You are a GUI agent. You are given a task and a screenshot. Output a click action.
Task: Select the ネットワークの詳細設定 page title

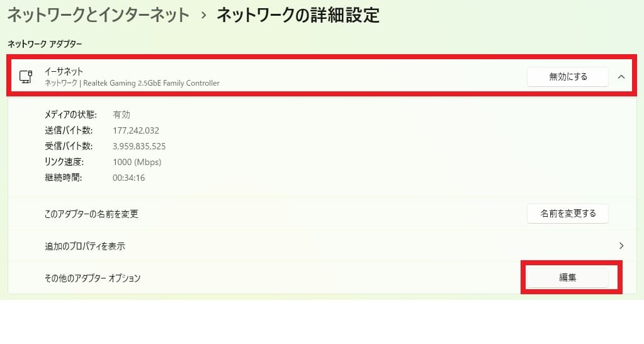click(x=298, y=15)
